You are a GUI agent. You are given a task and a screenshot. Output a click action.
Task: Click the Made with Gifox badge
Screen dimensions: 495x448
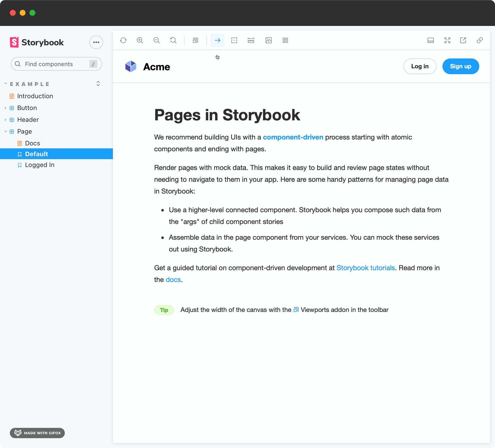[37, 433]
